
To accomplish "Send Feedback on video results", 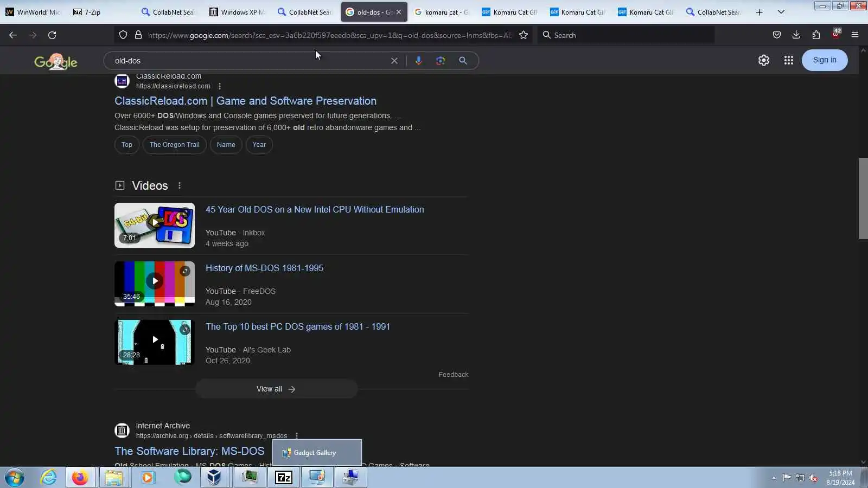I will pos(454,375).
